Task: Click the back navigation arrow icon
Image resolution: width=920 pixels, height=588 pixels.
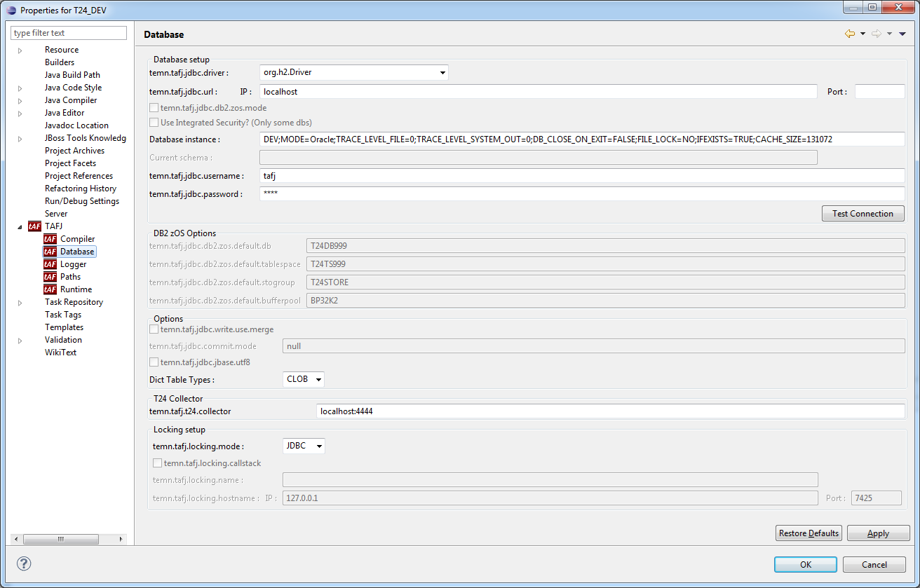Action: coord(850,34)
